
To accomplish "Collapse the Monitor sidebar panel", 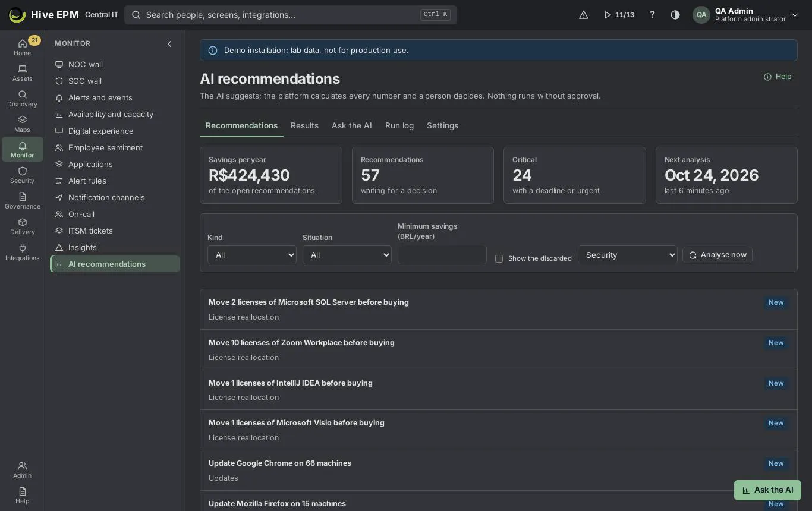I will 169,43.
